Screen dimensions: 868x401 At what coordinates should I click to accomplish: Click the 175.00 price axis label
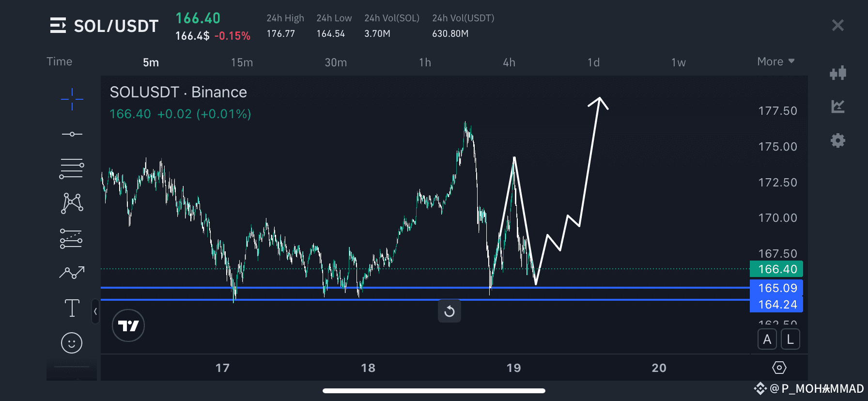pos(777,147)
